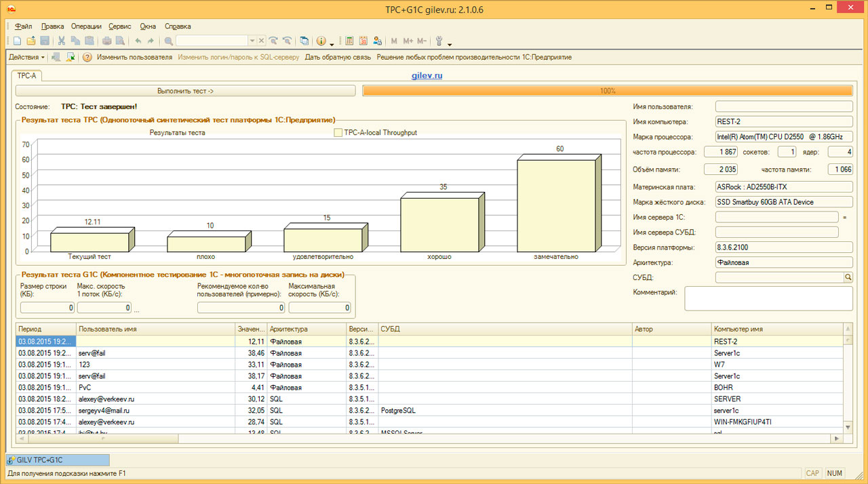Click the wrench settings icon
The height and width of the screenshot is (484, 868).
(x=439, y=41)
